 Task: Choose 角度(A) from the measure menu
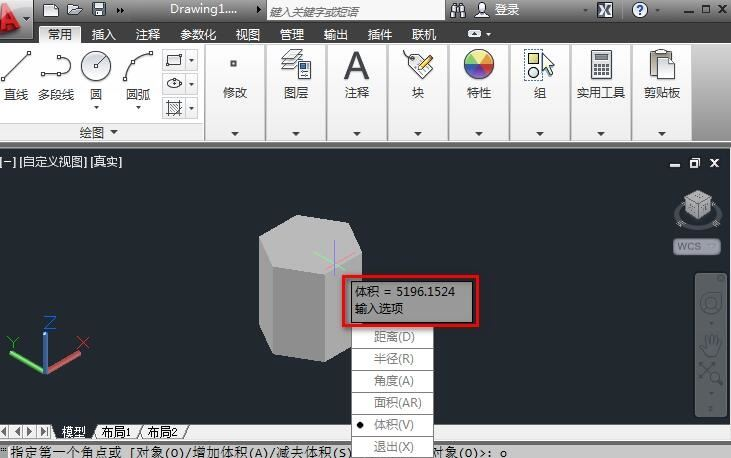tap(393, 381)
